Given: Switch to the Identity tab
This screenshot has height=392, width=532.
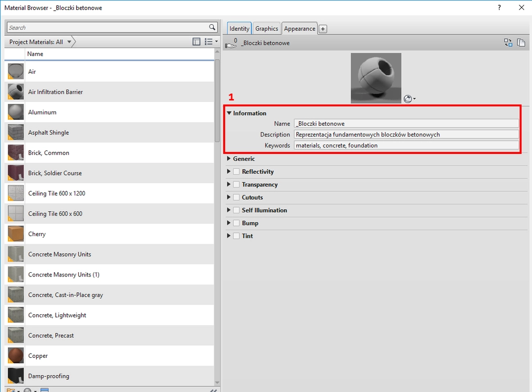Looking at the screenshot, I should tap(239, 29).
